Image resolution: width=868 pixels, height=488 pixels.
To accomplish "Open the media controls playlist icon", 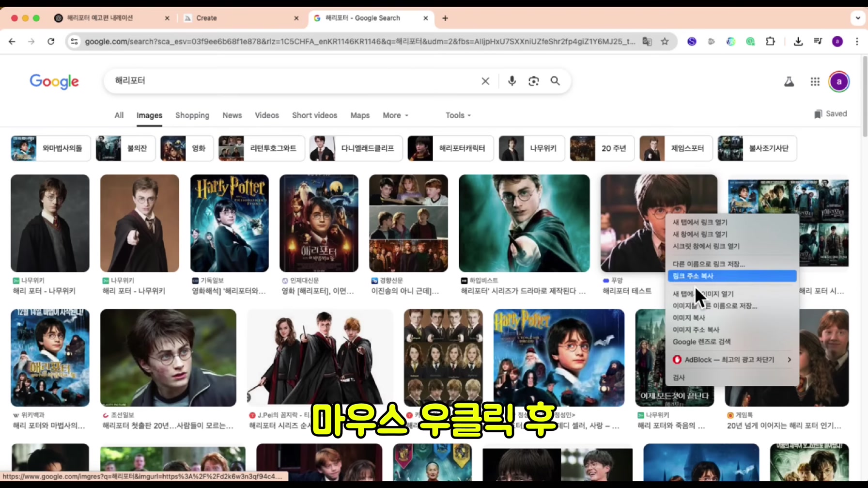I will tap(818, 42).
